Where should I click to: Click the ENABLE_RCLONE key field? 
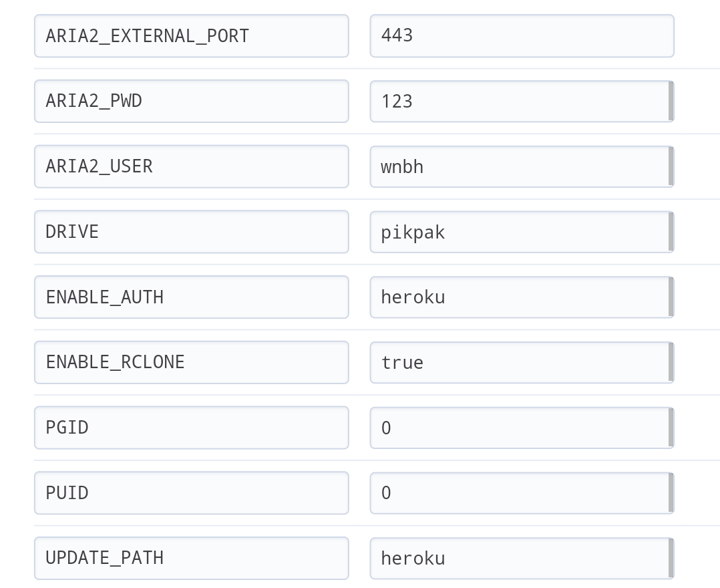[x=191, y=362]
